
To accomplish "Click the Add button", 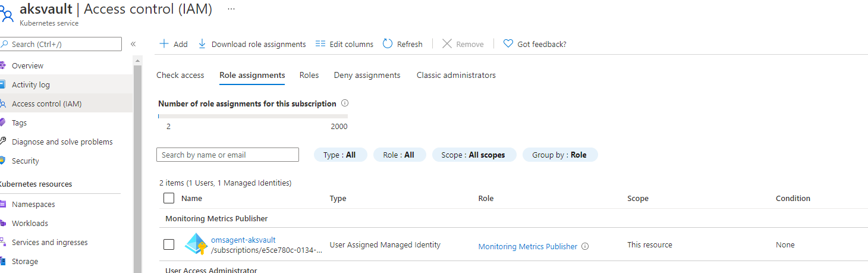I will point(174,44).
